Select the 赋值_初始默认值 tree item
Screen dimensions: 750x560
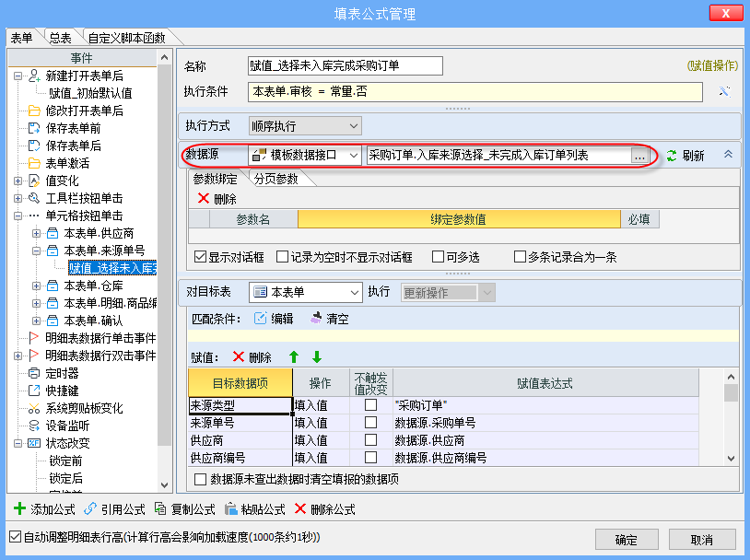pos(90,93)
